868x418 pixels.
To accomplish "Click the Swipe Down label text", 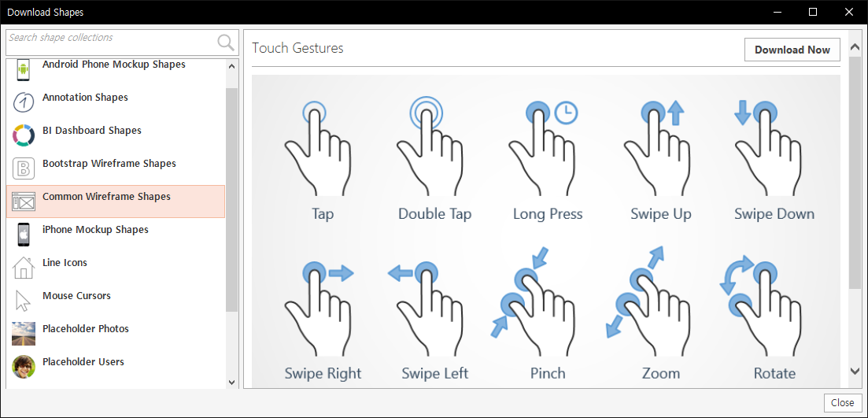I will pyautogui.click(x=774, y=214).
